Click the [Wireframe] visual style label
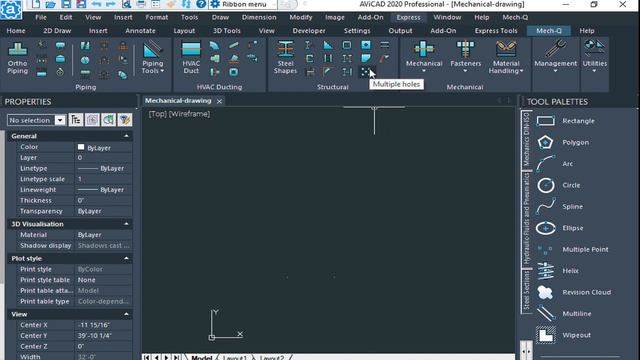This screenshot has width=640, height=360. [189, 114]
